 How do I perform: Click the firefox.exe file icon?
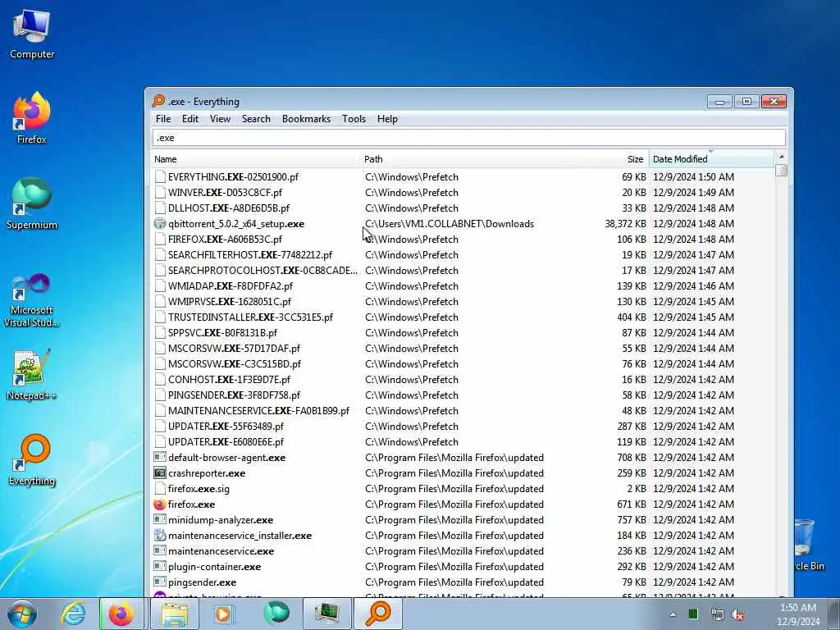tap(160, 504)
